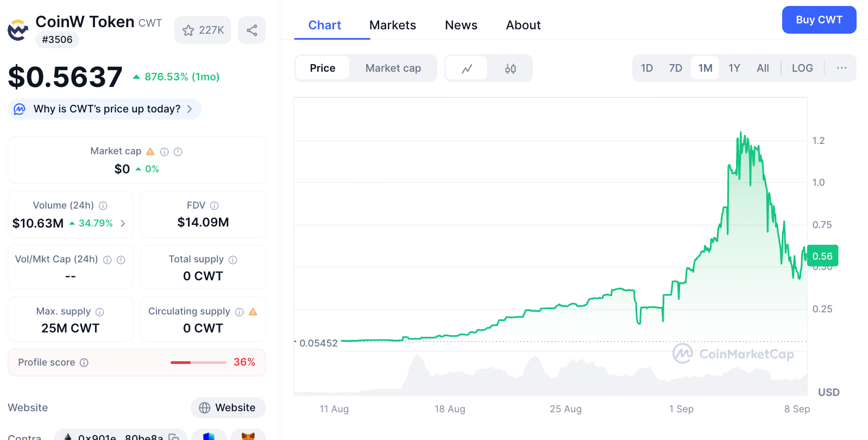Toggle chart to Market cap
Viewport: 868px width, 440px height.
[393, 68]
